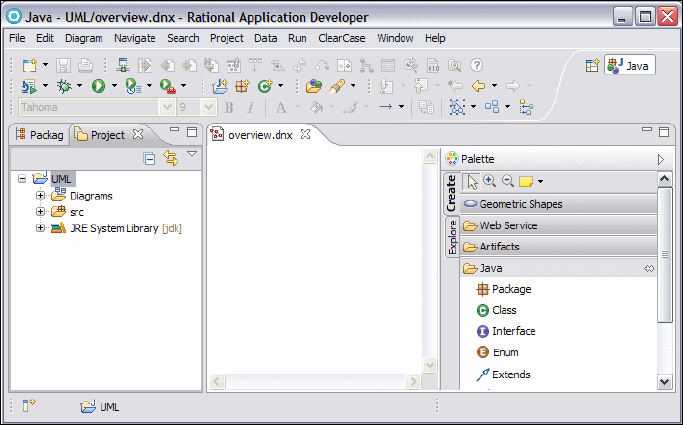Image resolution: width=683 pixels, height=425 pixels.
Task: Select the Interface tool in palette
Action: coord(506,331)
